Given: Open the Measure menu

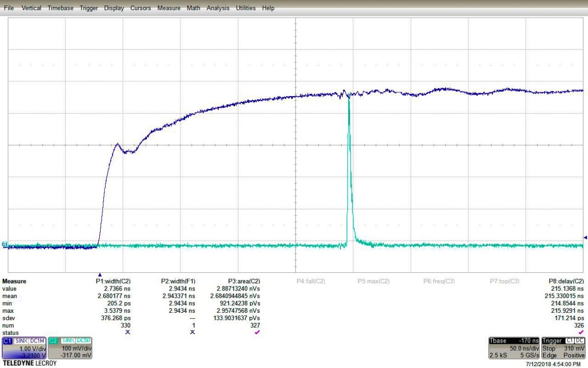Looking at the screenshot, I should click(169, 8).
